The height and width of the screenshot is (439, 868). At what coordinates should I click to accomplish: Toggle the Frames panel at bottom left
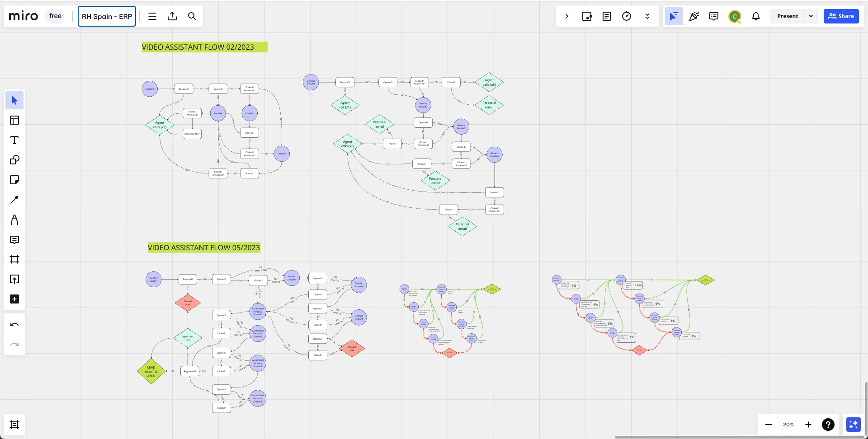[14, 425]
